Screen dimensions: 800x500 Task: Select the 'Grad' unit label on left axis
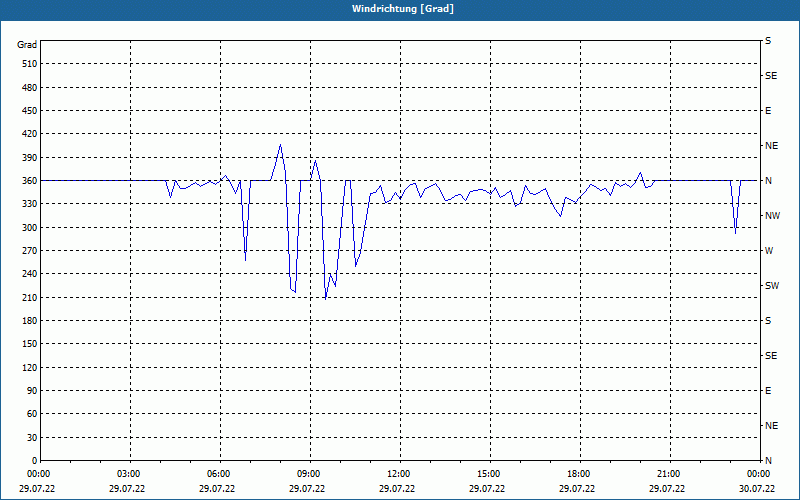tap(27, 45)
